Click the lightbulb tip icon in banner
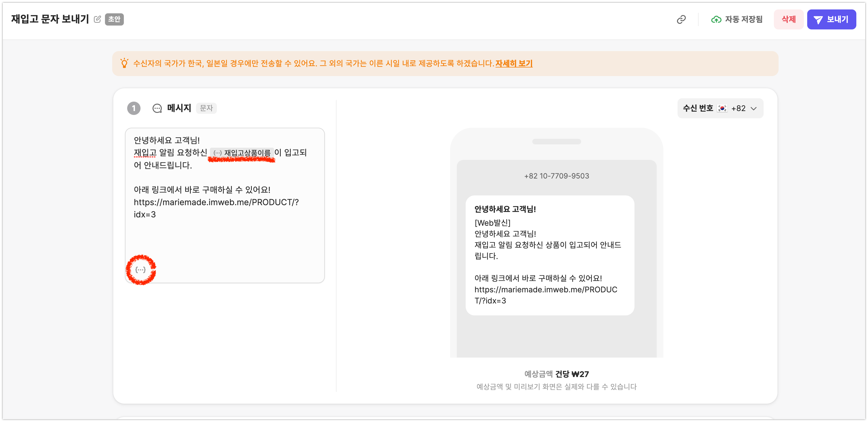This screenshot has width=868, height=422. click(x=124, y=63)
